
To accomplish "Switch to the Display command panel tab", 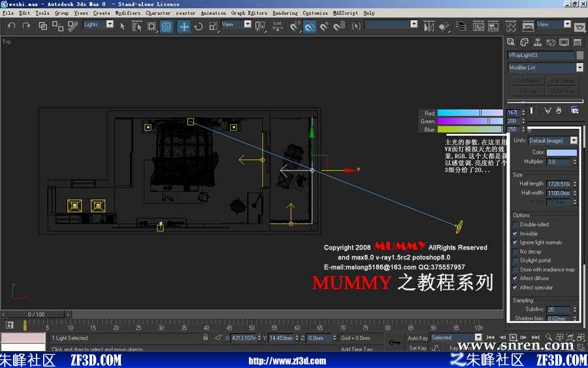I will 564,42.
